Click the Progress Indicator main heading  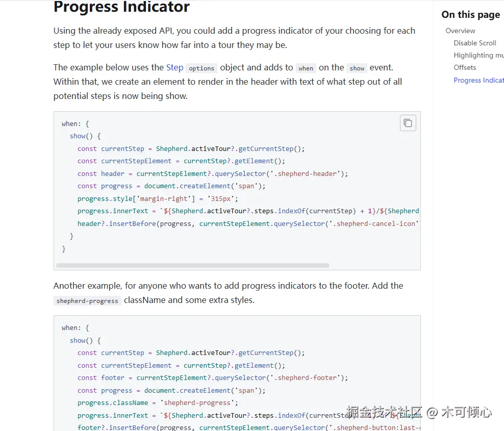pos(121,8)
